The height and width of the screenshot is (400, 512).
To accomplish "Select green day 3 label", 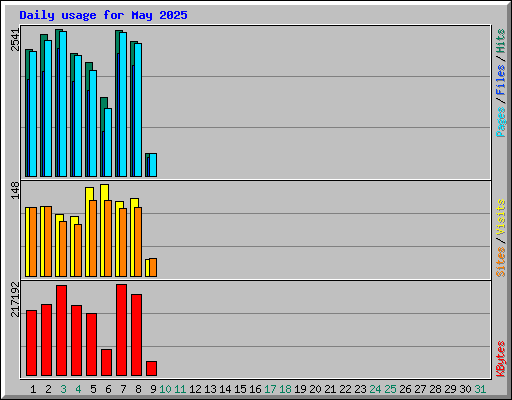I will (63, 389).
